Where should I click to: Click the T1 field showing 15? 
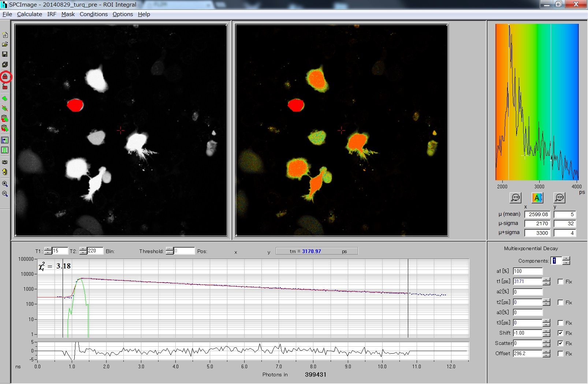pos(60,251)
